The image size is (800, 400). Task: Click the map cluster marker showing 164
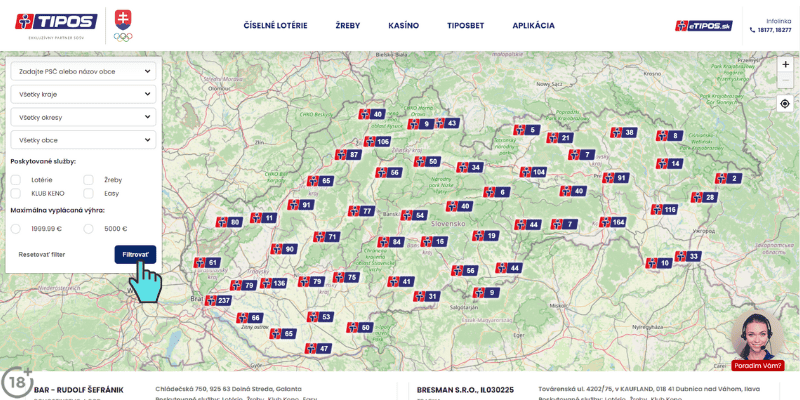point(612,222)
